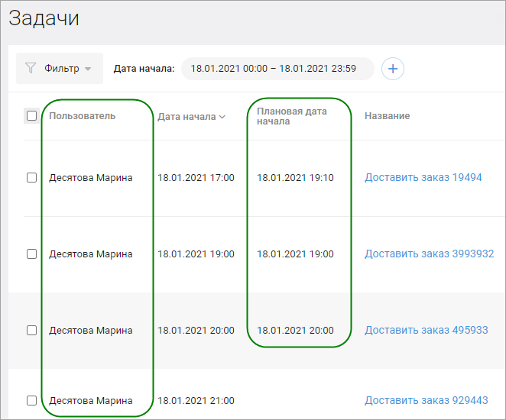Toggle the select-all checkbox in header
Image resolution: width=506 pixels, height=420 pixels.
point(31,116)
